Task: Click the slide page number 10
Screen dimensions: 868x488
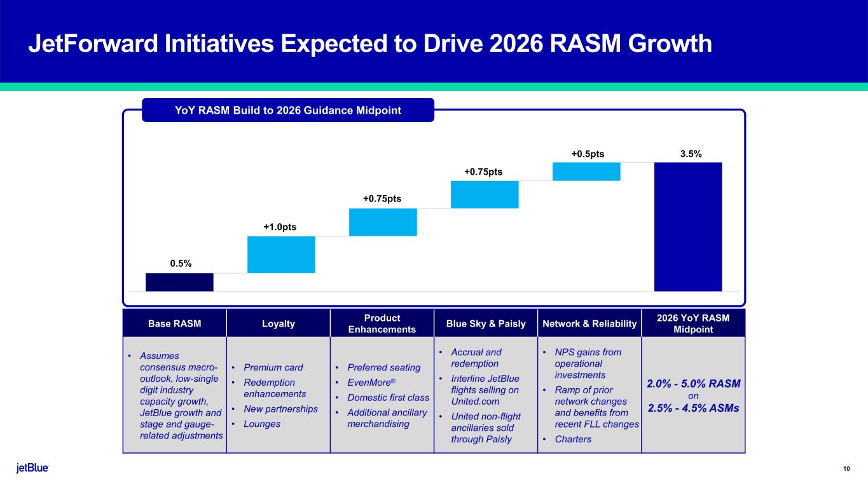Action: [x=846, y=469]
